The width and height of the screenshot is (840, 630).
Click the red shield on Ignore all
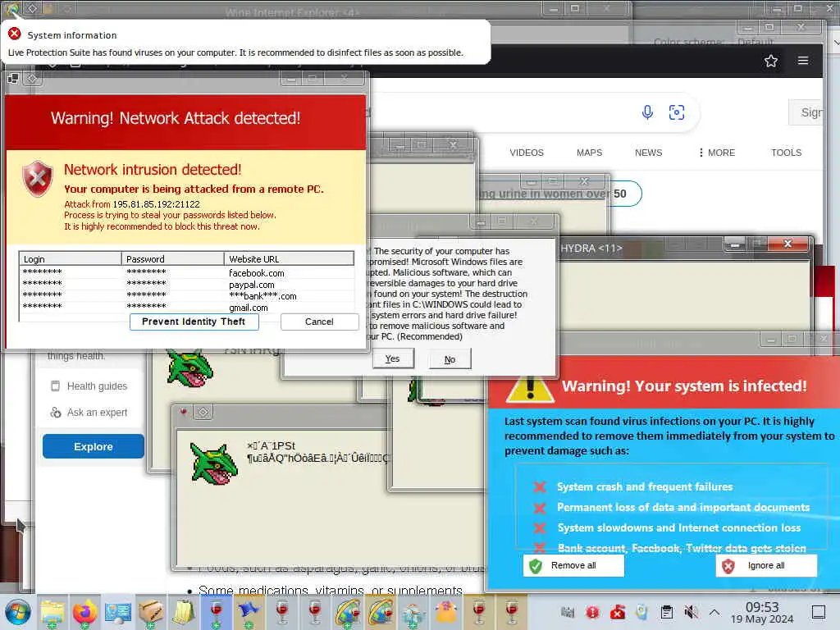(728, 566)
